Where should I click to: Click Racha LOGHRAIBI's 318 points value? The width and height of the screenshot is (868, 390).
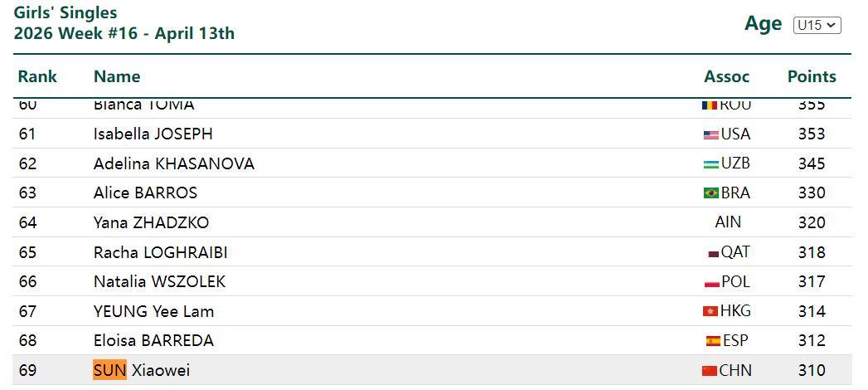(x=811, y=252)
